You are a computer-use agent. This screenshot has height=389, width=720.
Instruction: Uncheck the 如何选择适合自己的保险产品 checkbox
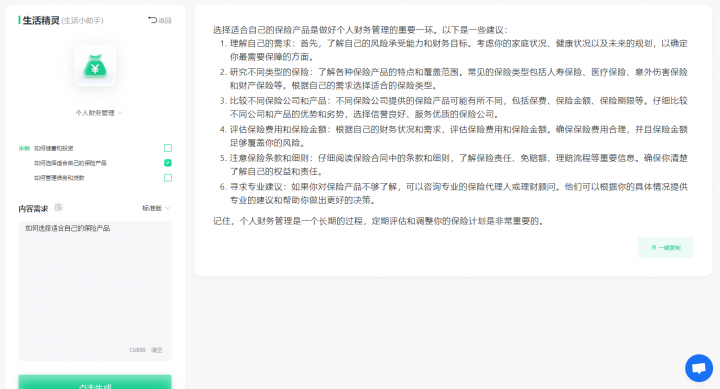point(168,163)
